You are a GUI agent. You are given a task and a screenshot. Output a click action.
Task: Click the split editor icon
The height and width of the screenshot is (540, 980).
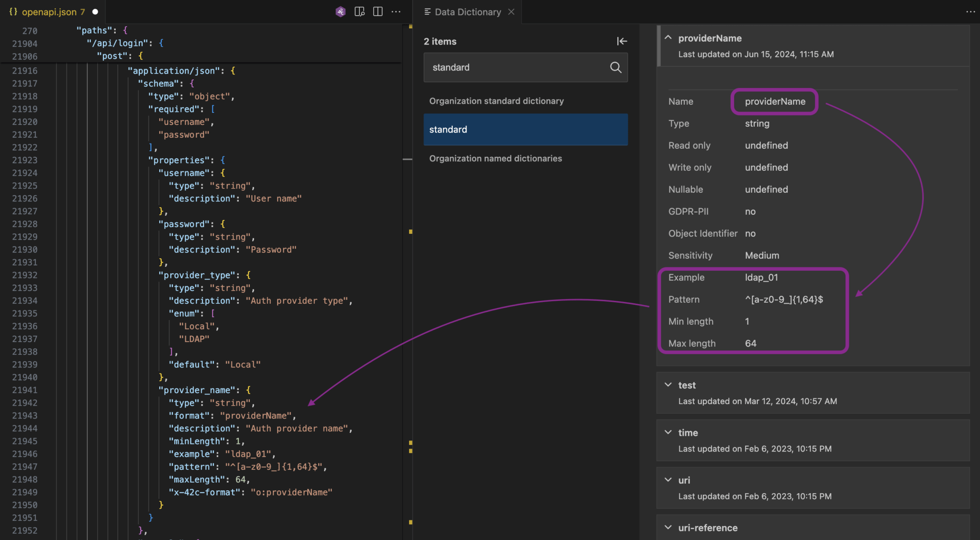tap(378, 11)
